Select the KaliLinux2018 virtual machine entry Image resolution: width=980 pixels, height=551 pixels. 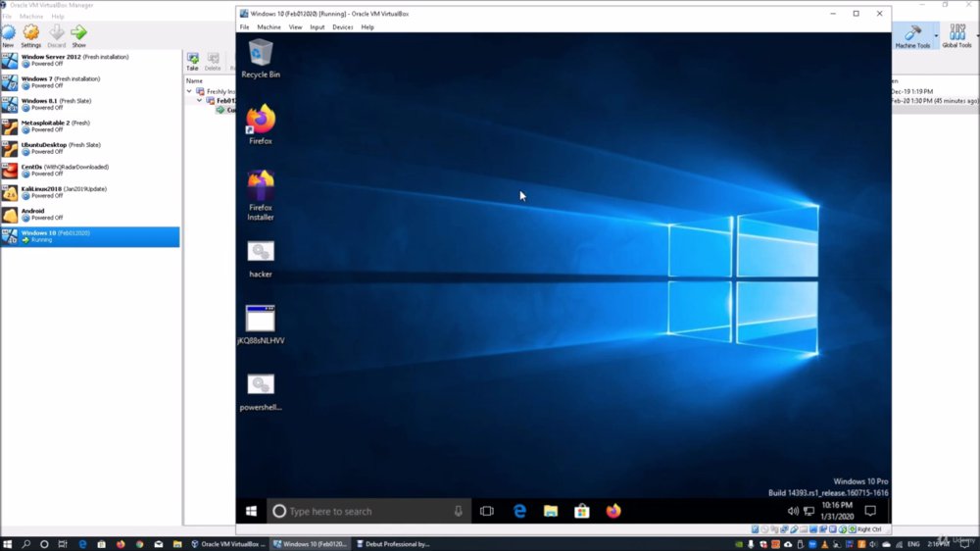coord(90,192)
